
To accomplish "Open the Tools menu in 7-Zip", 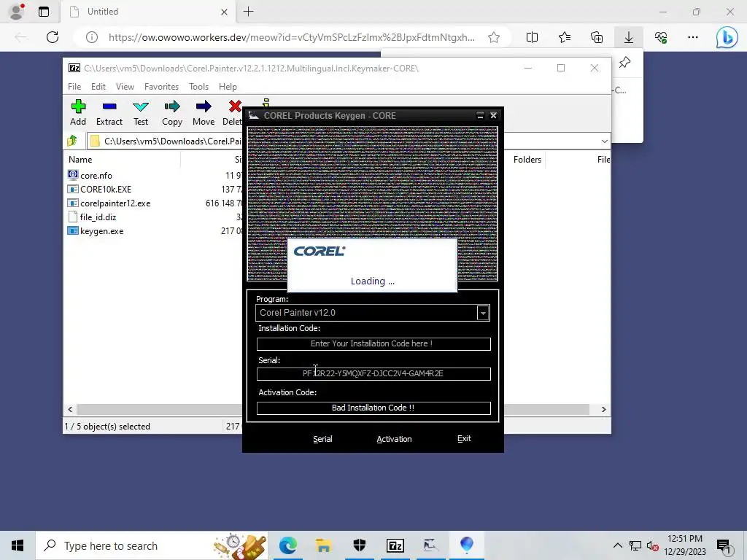I will click(x=198, y=87).
